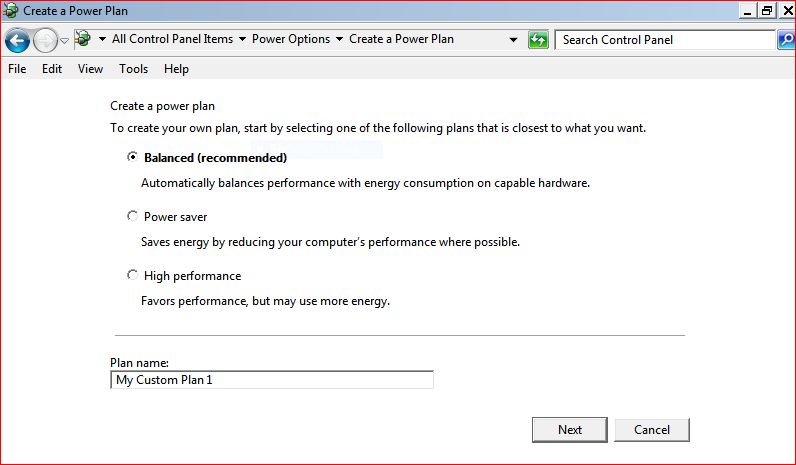
Task: Expand dropdown after All Control Panel Items
Action: click(x=243, y=39)
